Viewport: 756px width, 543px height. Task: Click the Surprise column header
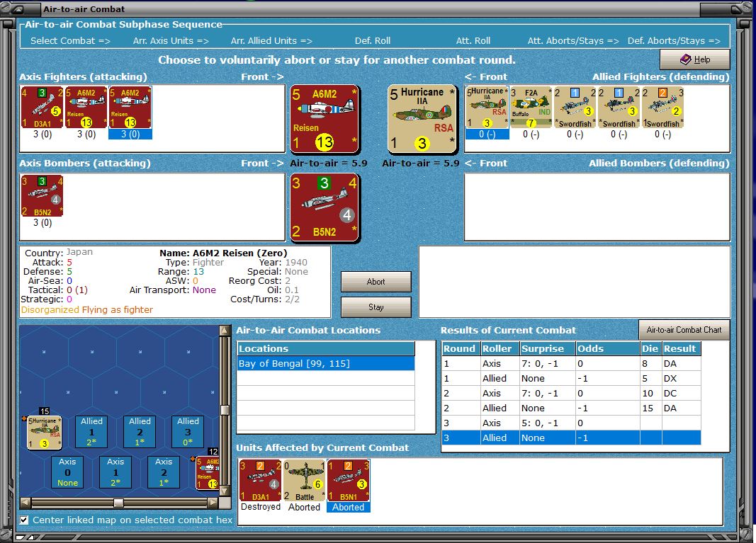(547, 348)
